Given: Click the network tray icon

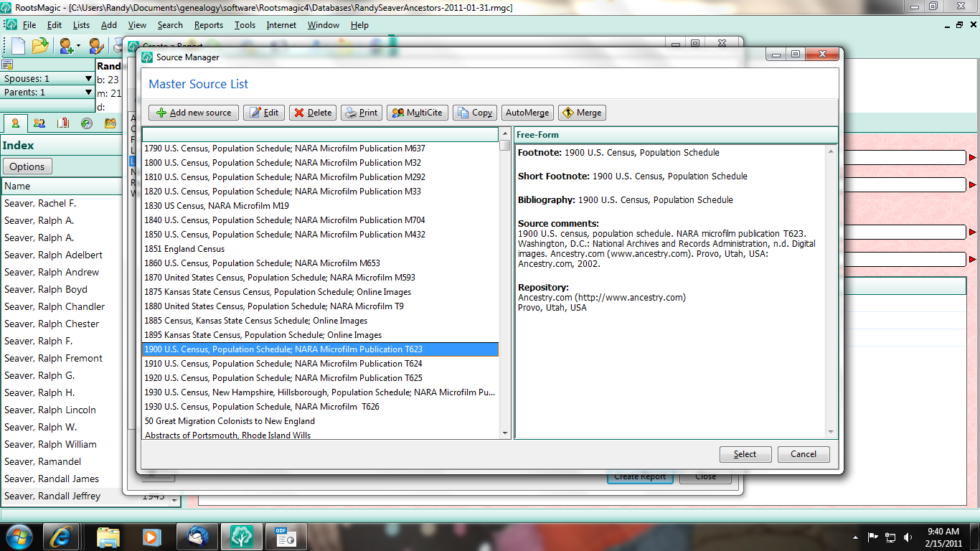Looking at the screenshot, I should tap(890, 537).
